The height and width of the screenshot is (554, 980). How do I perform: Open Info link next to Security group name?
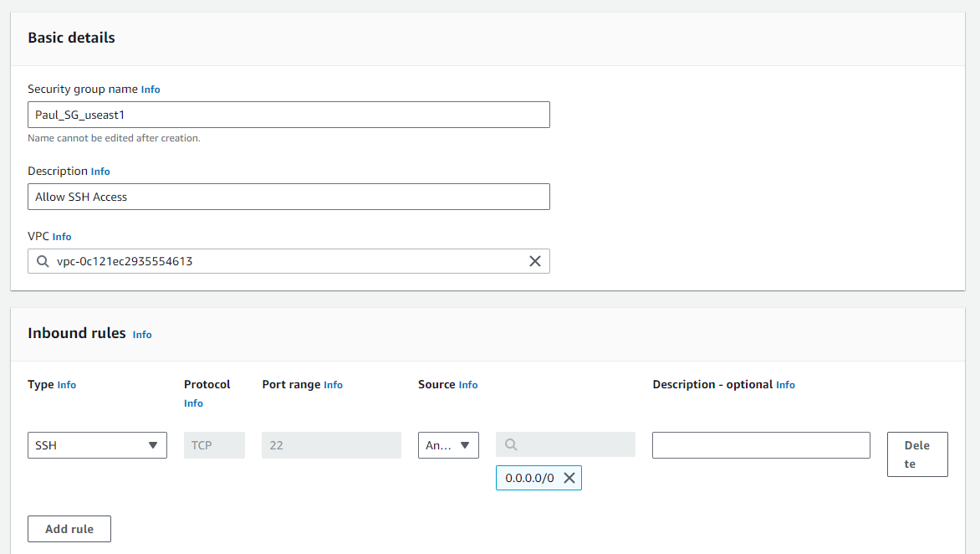click(x=151, y=90)
